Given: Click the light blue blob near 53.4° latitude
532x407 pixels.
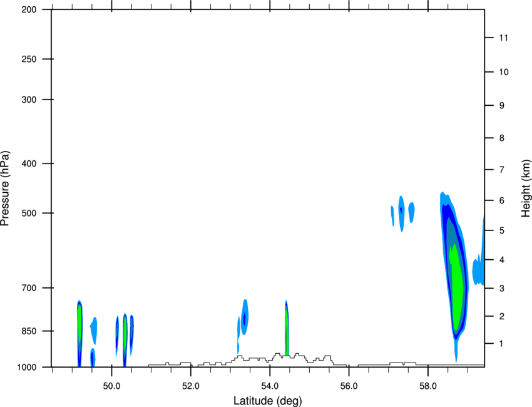Looking at the screenshot, I should [245, 316].
